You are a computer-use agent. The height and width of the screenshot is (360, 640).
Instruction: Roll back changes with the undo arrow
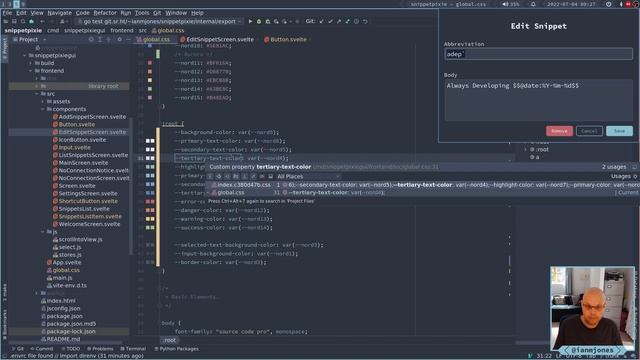[x=365, y=21]
